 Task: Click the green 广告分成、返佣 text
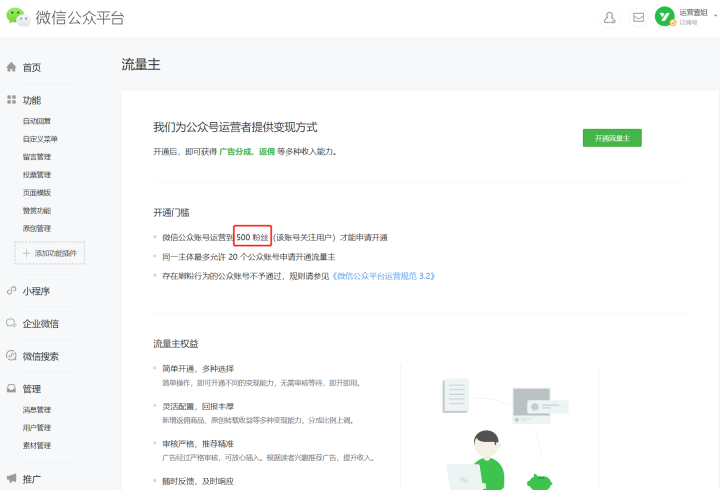247,152
